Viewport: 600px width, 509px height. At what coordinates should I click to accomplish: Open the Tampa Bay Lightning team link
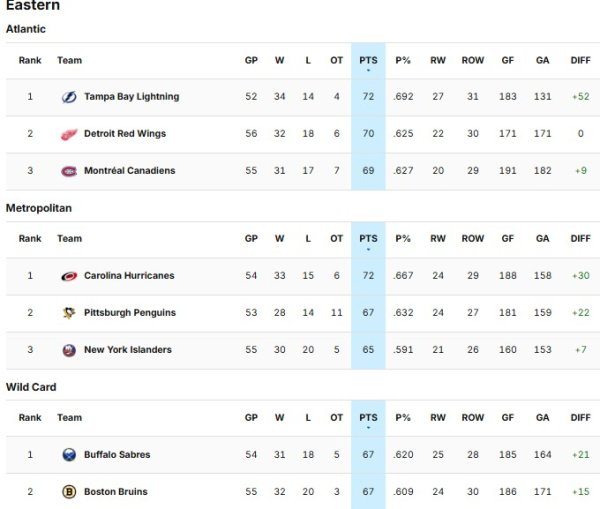[131, 97]
